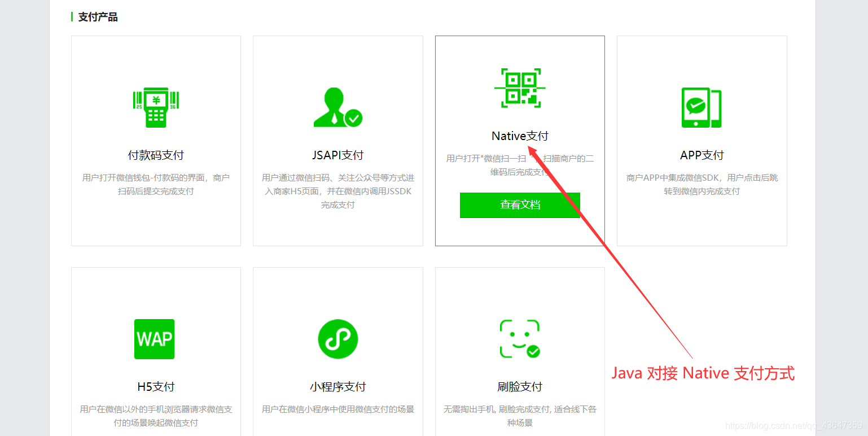This screenshot has width=868, height=436.
Task: Open the JSAPI支付 title
Action: point(338,155)
